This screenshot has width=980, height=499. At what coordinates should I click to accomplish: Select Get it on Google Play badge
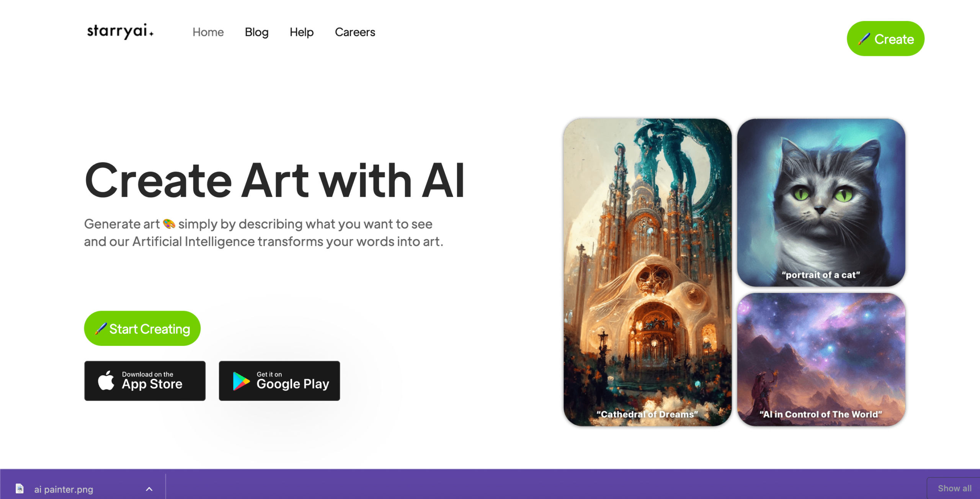279,381
